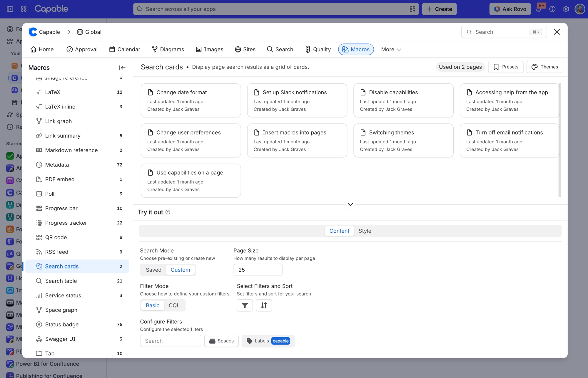588x378 pixels.
Task: Open the Spaces filter dropdown
Action: (221, 341)
